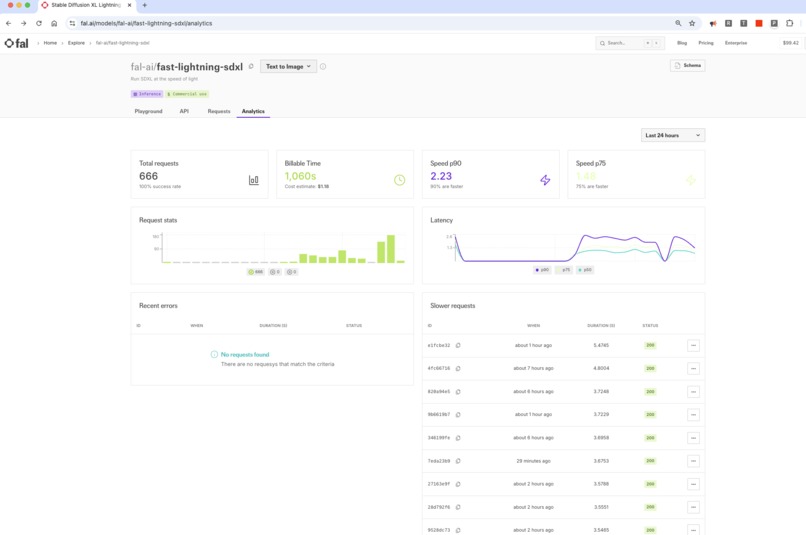Click the bar chart icon in Total requests card
This screenshot has width=806, height=535.
(253, 180)
